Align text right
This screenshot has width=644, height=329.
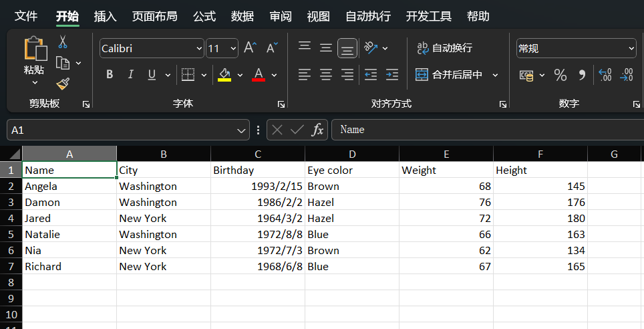click(x=347, y=74)
